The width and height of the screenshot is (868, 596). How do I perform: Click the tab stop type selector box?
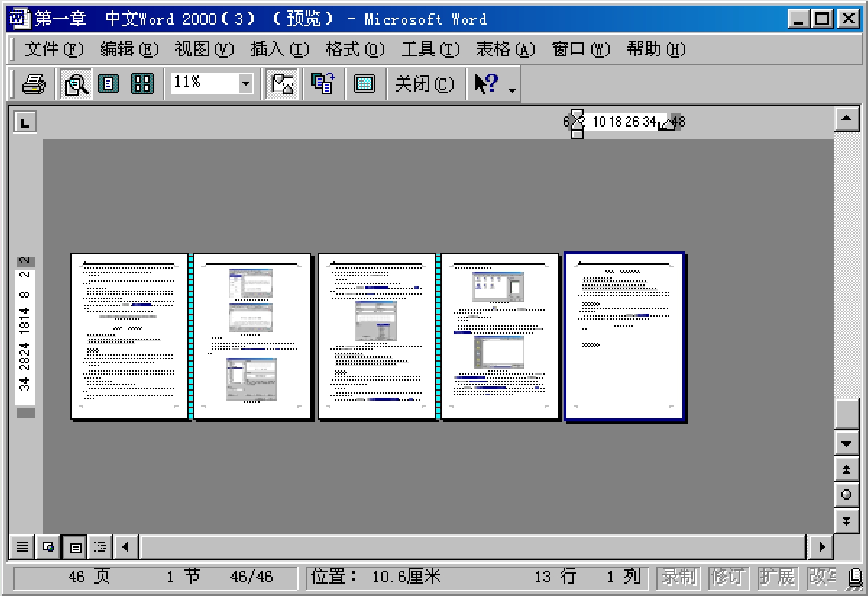click(25, 123)
